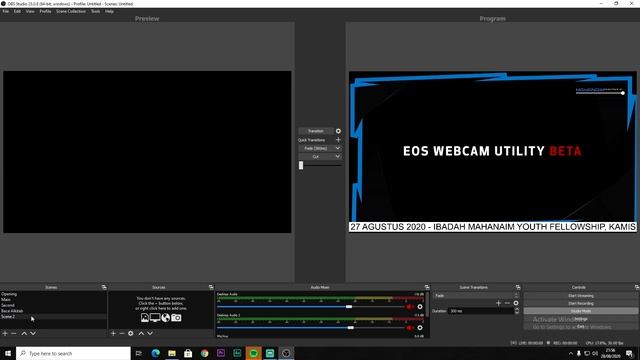Pop out the Scene Transitions dock
This screenshot has width=640, height=360.
[x=518, y=287]
